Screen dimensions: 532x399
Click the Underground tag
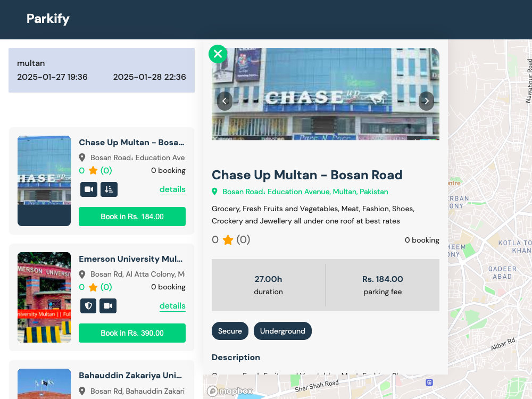282,331
